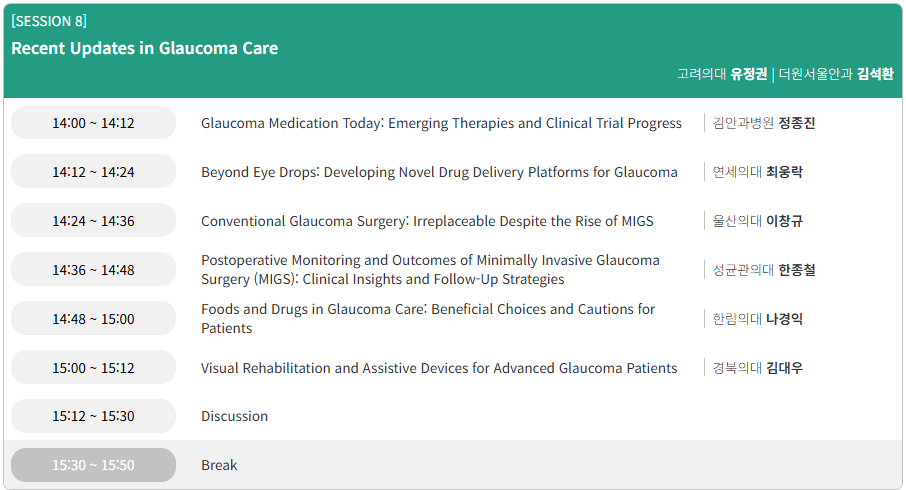Select the 14:36 ~ 14:48 time pill
The image size is (906, 490).
coord(93,270)
